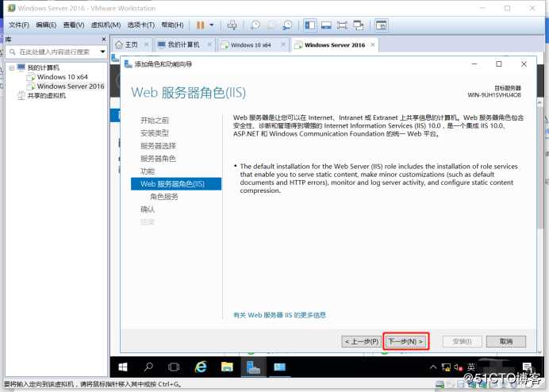Viewport: 549px width, 392px height.
Task: Click the greyed 安装(I) button
Action: point(463,341)
